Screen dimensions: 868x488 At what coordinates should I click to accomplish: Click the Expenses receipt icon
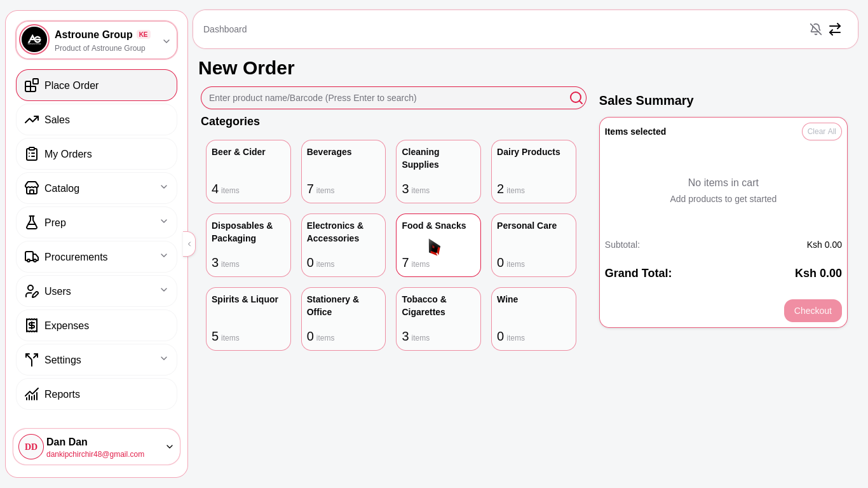(x=32, y=325)
